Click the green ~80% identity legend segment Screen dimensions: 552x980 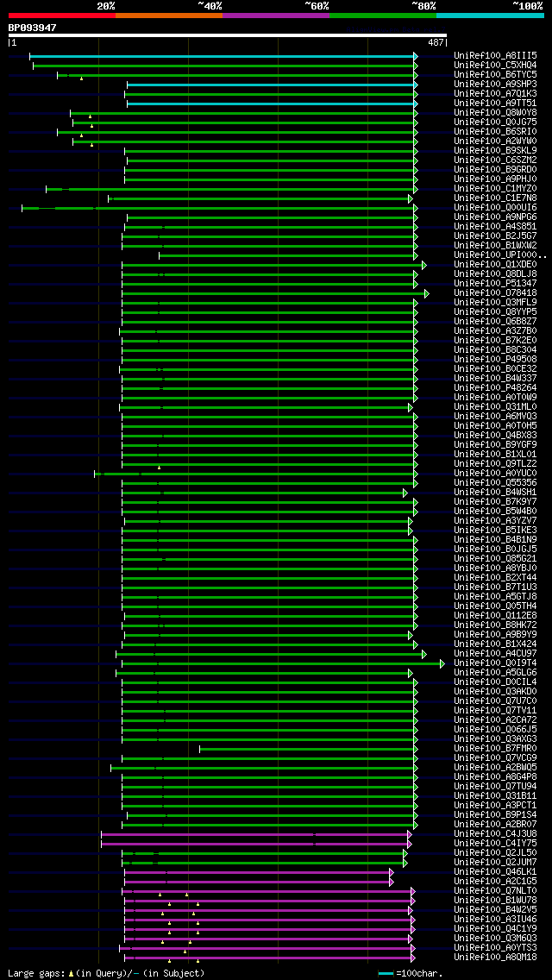pos(383,15)
